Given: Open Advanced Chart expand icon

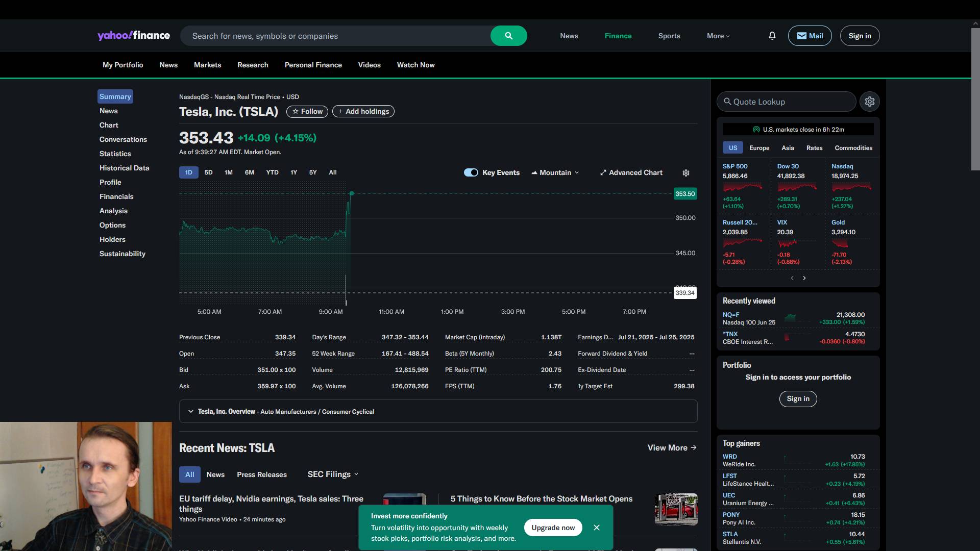Looking at the screenshot, I should (603, 173).
